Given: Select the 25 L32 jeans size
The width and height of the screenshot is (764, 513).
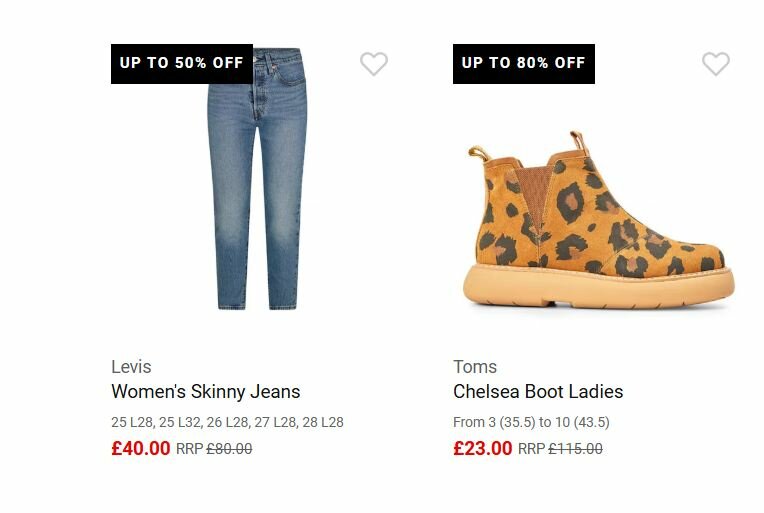Looking at the screenshot, I should 180,423.
